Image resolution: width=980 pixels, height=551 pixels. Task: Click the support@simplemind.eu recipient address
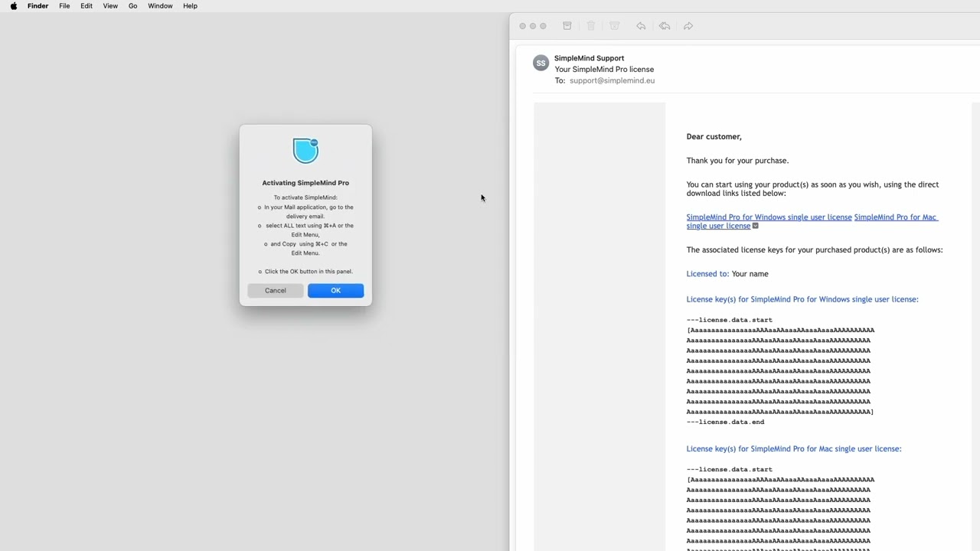tap(612, 80)
